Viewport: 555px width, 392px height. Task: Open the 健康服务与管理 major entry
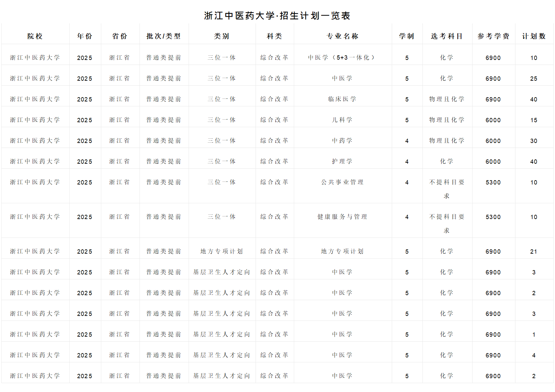coord(342,217)
